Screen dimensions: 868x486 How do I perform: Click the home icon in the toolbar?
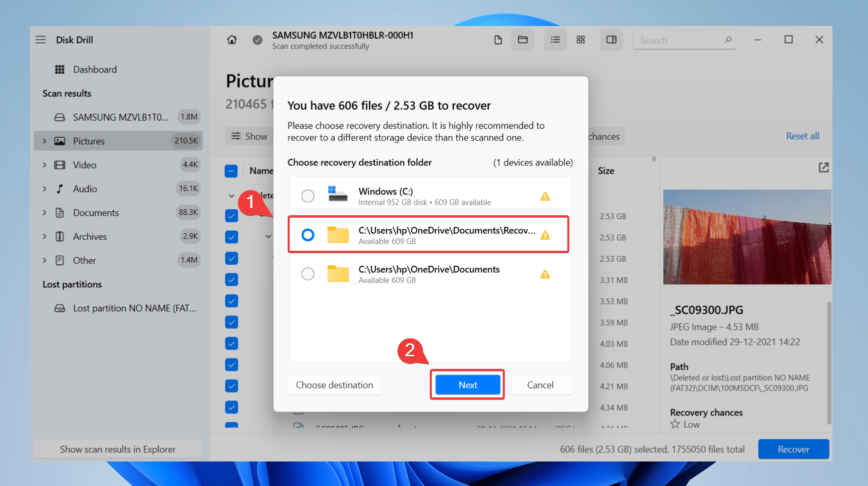(x=232, y=40)
